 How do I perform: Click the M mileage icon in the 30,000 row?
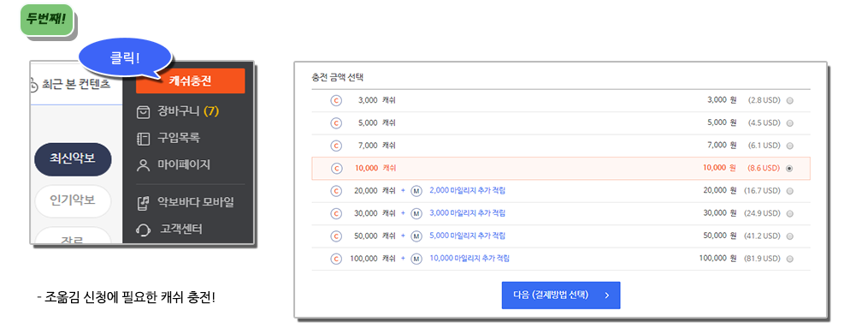(416, 213)
